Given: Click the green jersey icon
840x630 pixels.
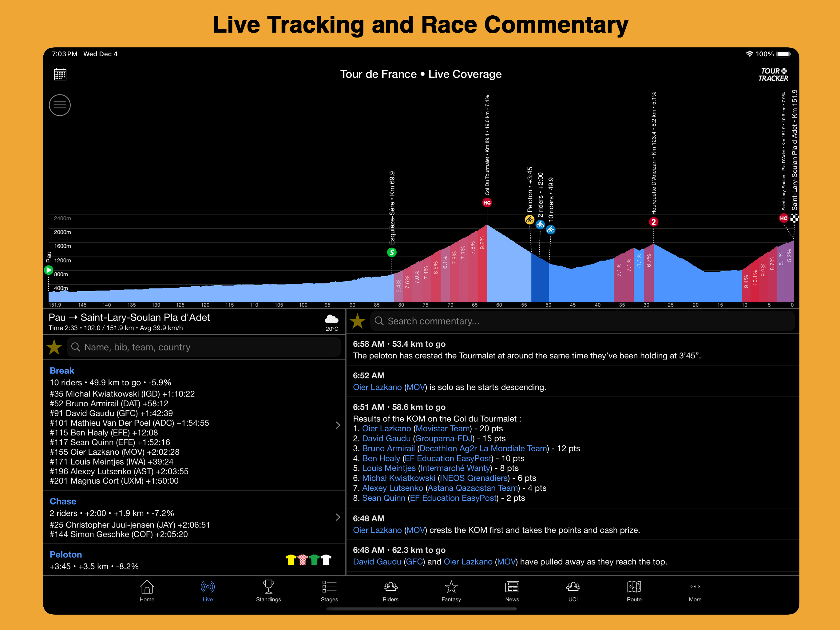Looking at the screenshot, I should (315, 560).
